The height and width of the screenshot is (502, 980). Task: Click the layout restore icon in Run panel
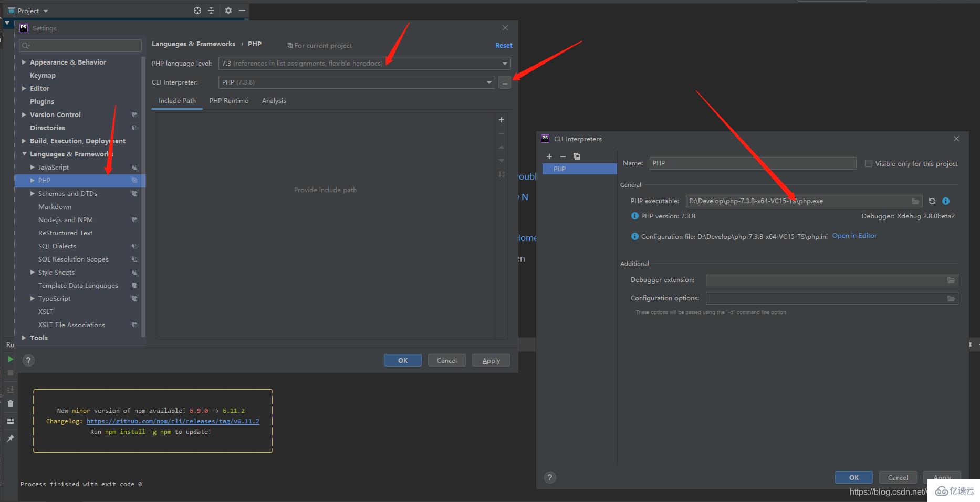pos(11,421)
